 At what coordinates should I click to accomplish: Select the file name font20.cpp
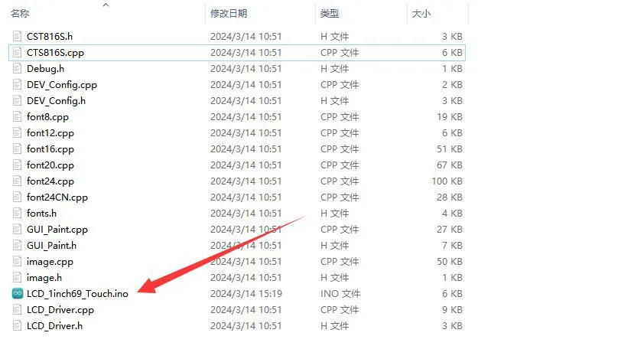[50, 165]
